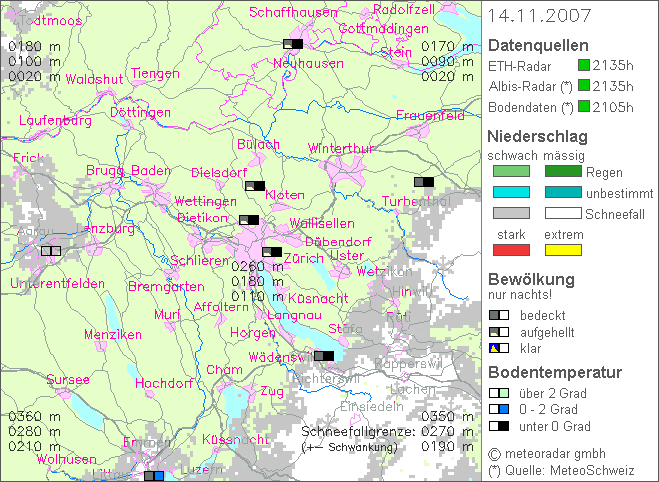659x482 pixels.
Task: Click the Bewölkung heading
Action: pyautogui.click(x=531, y=279)
